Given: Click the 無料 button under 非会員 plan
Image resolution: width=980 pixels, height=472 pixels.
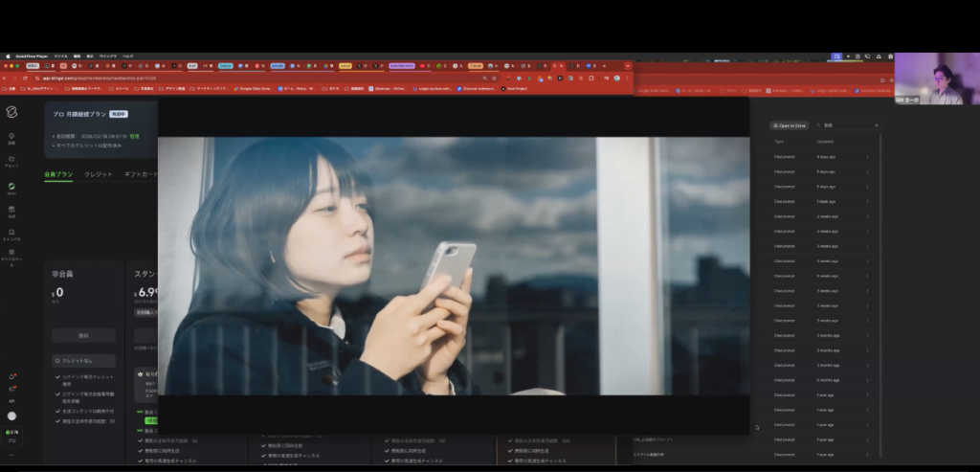Looking at the screenshot, I should (83, 335).
